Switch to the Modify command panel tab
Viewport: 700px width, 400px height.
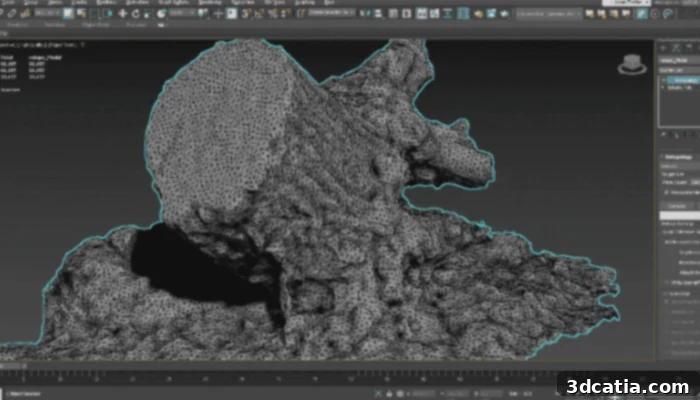tap(676, 47)
